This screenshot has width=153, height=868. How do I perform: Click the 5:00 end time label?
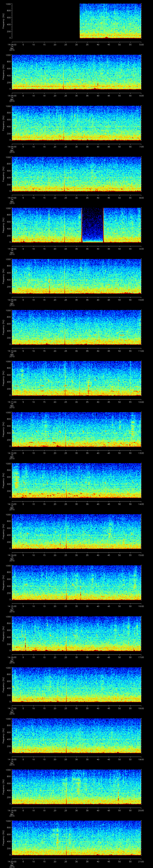pyautogui.click(x=141, y=44)
